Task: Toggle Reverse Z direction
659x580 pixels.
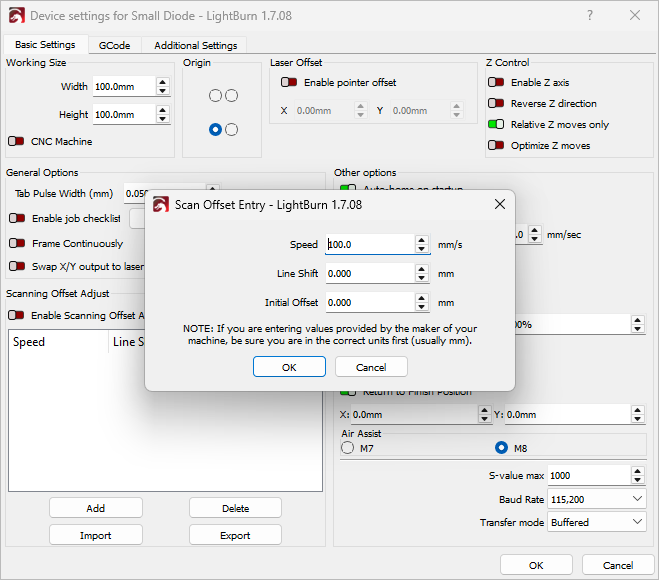Action: (x=496, y=103)
